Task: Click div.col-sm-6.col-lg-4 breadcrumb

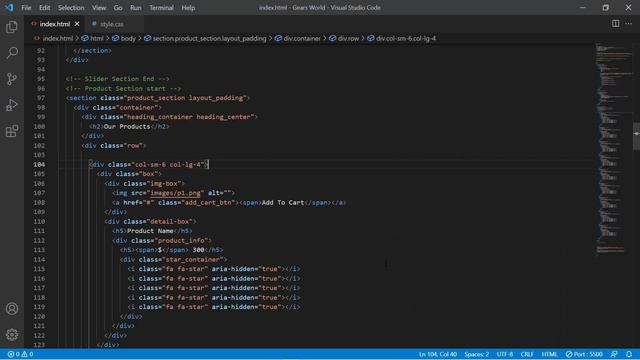Action: 406,38
